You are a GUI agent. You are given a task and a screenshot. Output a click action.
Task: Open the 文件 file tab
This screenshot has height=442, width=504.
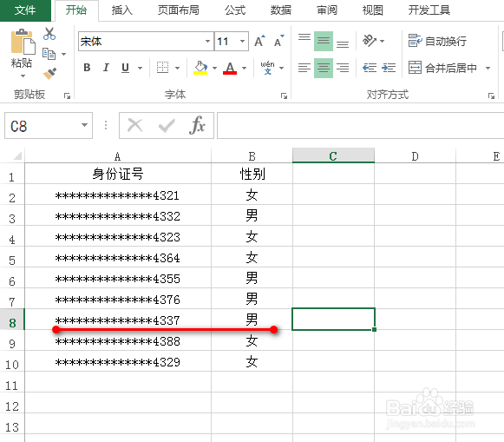pos(25,10)
